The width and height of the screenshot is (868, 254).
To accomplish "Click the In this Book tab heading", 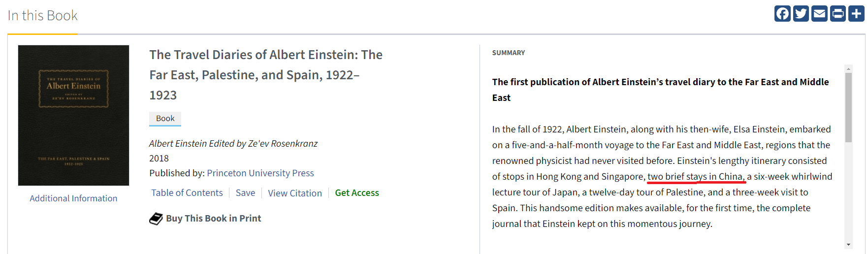I will click(43, 16).
